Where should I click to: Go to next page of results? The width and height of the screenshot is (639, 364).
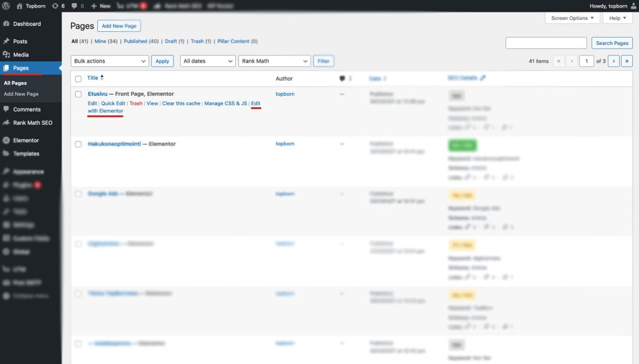coord(614,60)
